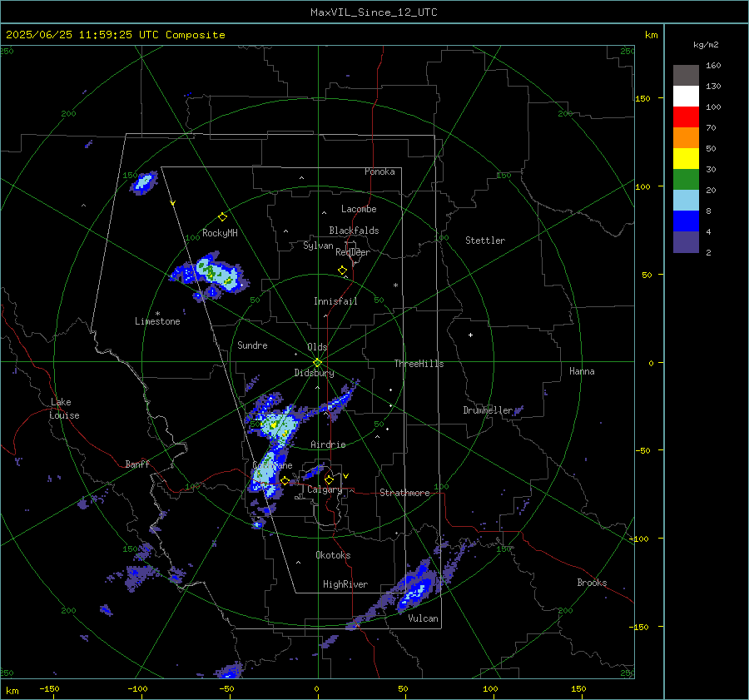Click the -100 tick on bottom km axis
The image size is (749, 700).
(x=137, y=689)
